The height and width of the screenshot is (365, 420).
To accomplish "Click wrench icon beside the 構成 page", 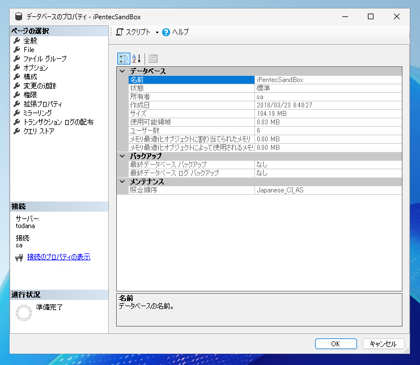I will [x=17, y=77].
